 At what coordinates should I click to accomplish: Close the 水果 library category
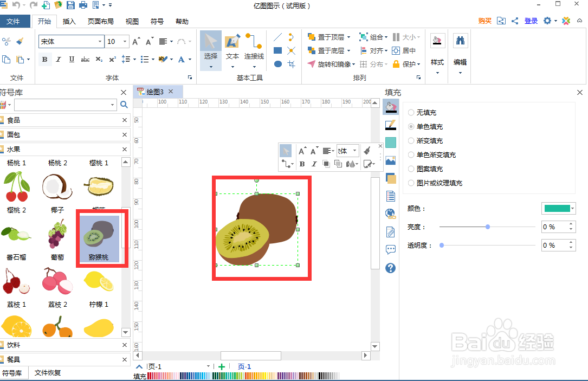pyautogui.click(x=125, y=149)
